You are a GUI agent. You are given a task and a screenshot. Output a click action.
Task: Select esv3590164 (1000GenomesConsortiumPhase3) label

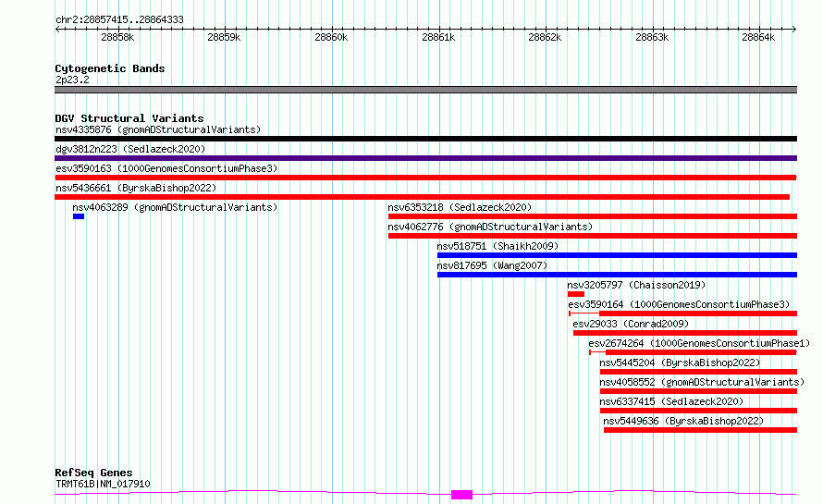679,304
